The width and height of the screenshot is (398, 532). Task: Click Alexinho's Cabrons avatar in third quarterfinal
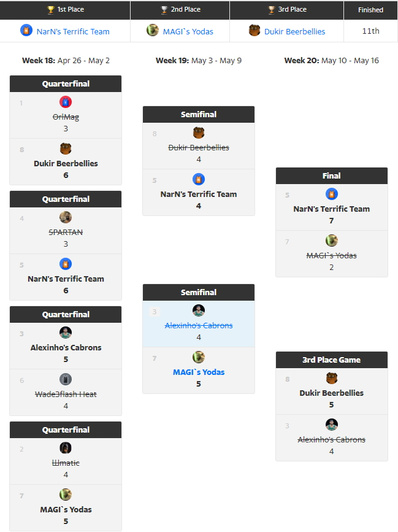click(66, 333)
